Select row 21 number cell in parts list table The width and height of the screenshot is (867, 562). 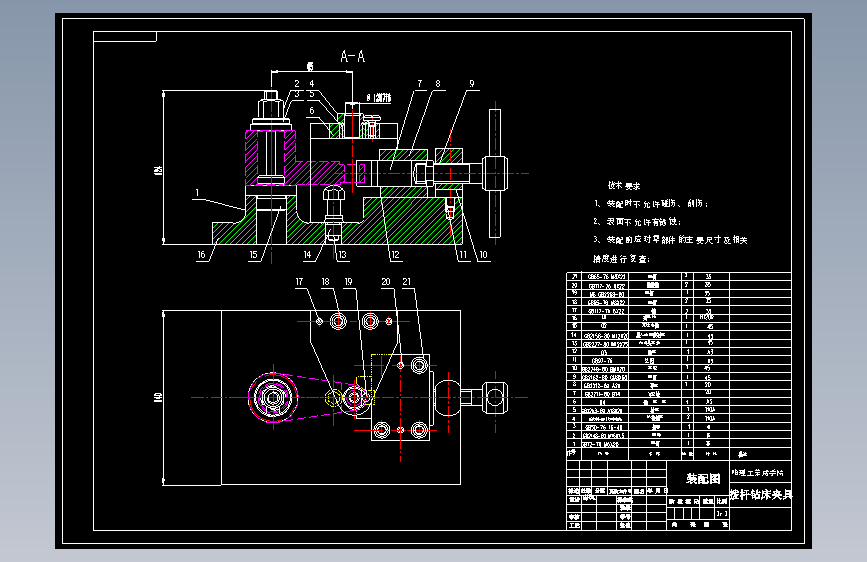point(574,276)
